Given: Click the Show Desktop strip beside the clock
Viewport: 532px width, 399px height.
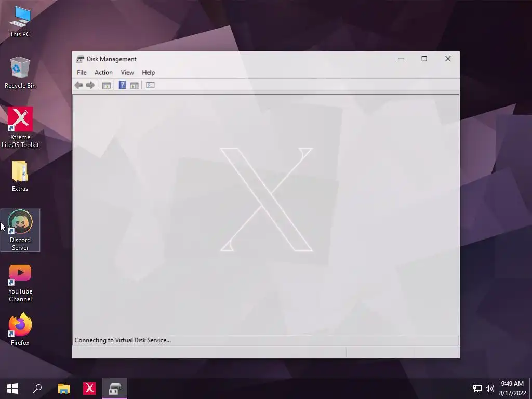Looking at the screenshot, I should point(530,389).
